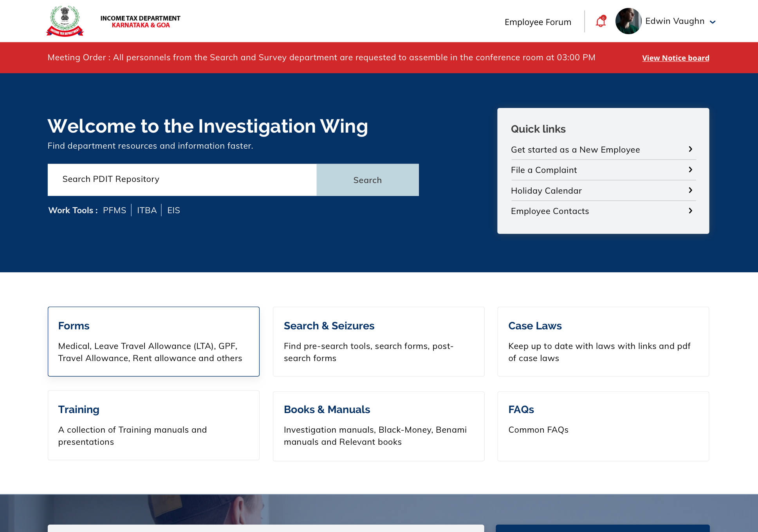Open the PFMS work tool
The height and width of the screenshot is (532, 758).
coord(114,210)
